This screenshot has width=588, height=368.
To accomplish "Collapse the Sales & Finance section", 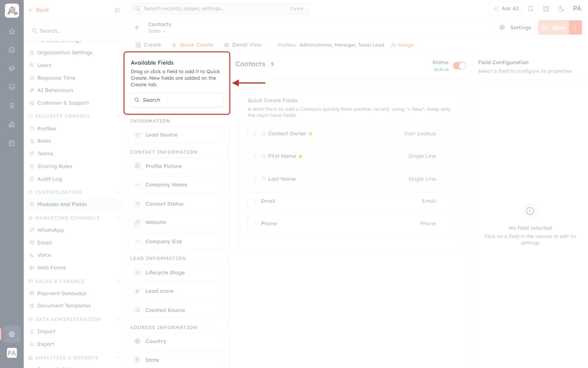I will point(118,281).
